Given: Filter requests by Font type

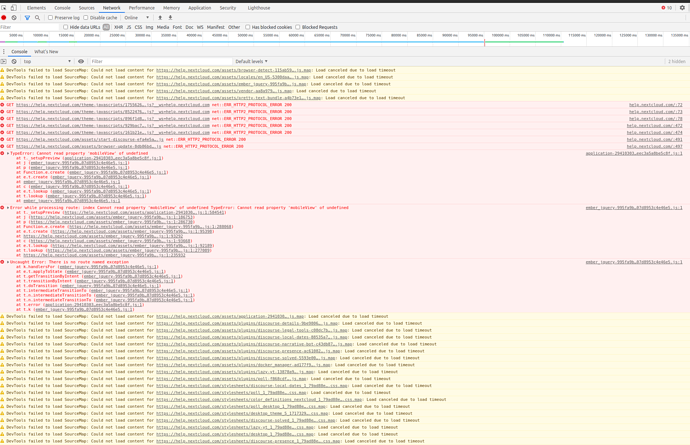Looking at the screenshot, I should point(177,27).
